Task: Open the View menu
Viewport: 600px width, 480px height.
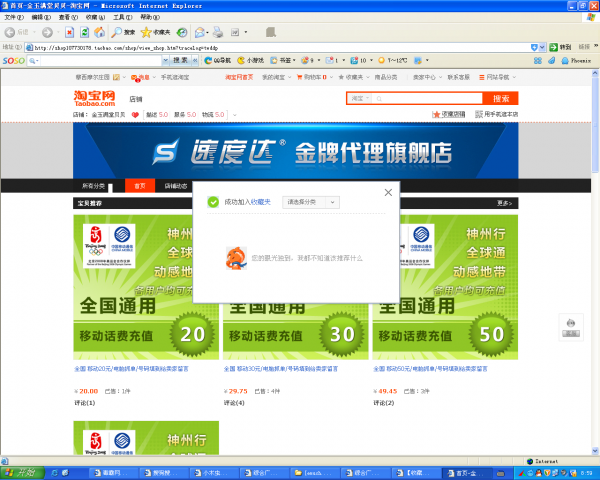Action: click(x=68, y=17)
